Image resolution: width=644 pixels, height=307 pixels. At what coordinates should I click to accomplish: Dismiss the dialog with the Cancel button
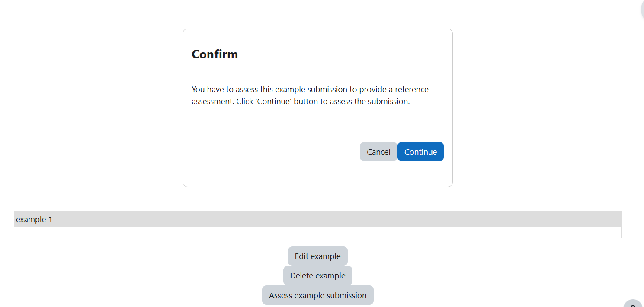(x=378, y=152)
